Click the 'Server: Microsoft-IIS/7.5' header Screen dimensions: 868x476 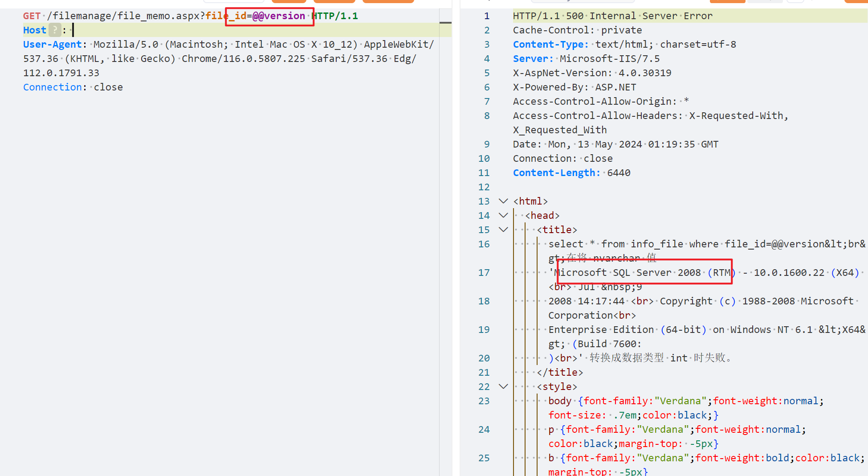click(x=587, y=59)
